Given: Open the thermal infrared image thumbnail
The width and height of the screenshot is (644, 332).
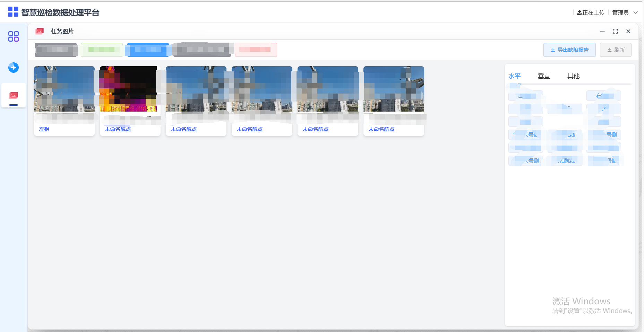Looking at the screenshot, I should click(x=128, y=89).
